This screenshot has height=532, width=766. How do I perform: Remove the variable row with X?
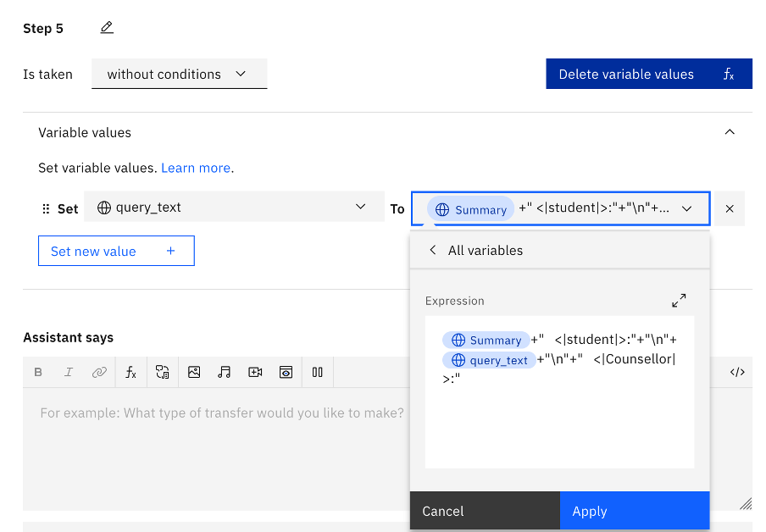(730, 208)
